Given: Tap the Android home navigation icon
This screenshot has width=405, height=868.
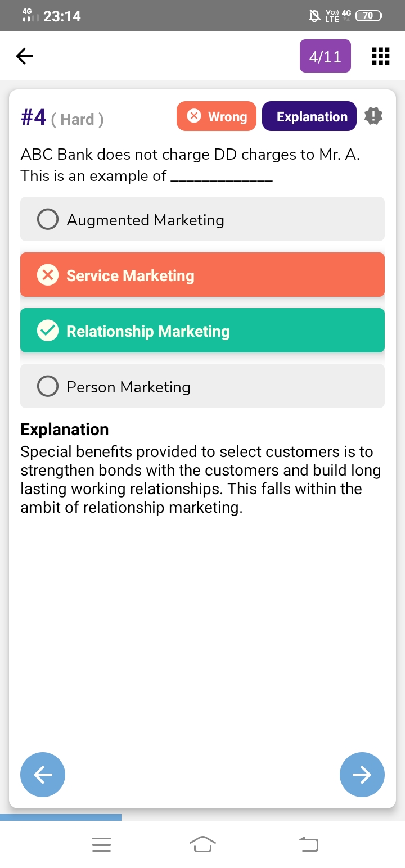Looking at the screenshot, I should (x=202, y=843).
